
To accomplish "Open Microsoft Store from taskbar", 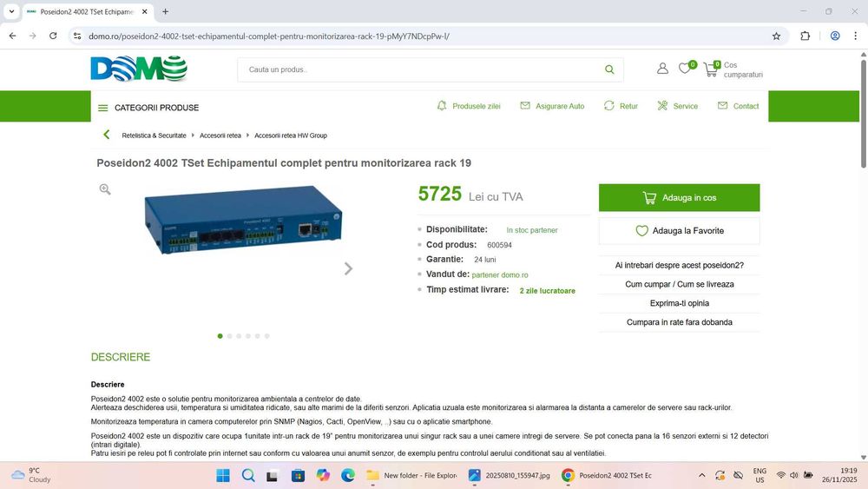I will pyautogui.click(x=298, y=475).
